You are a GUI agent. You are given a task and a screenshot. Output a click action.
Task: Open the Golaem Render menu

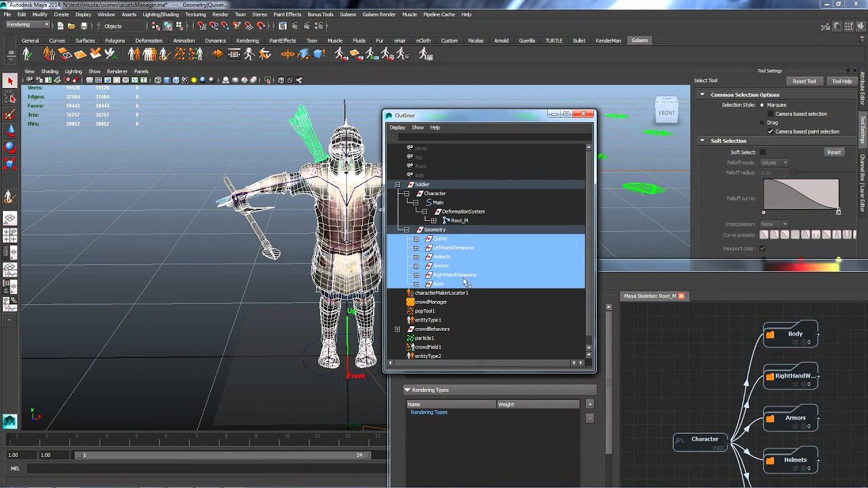point(378,14)
